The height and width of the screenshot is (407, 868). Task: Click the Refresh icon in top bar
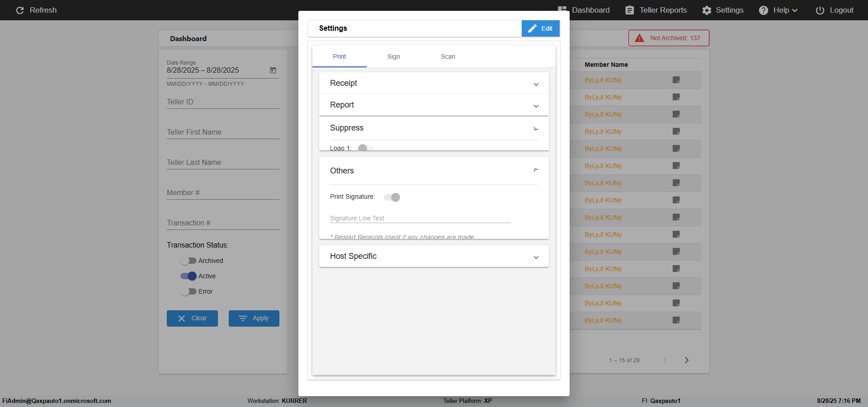20,10
